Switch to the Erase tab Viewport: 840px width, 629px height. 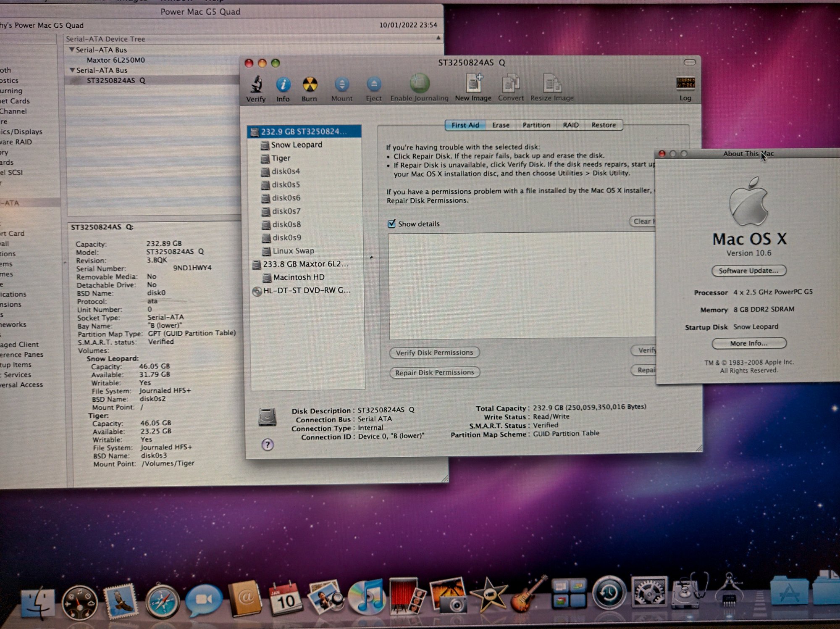coord(501,125)
